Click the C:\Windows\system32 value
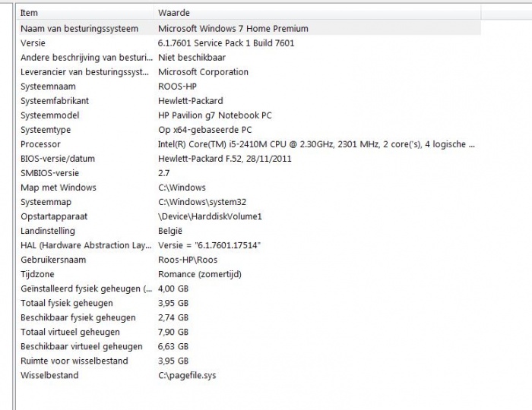The height and width of the screenshot is (410, 532). coord(202,202)
